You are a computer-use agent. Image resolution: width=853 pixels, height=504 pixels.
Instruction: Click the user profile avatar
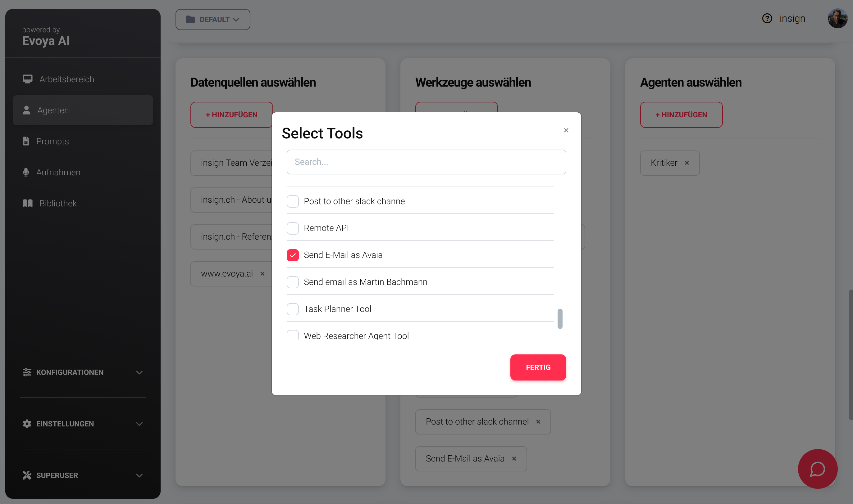coord(838,18)
